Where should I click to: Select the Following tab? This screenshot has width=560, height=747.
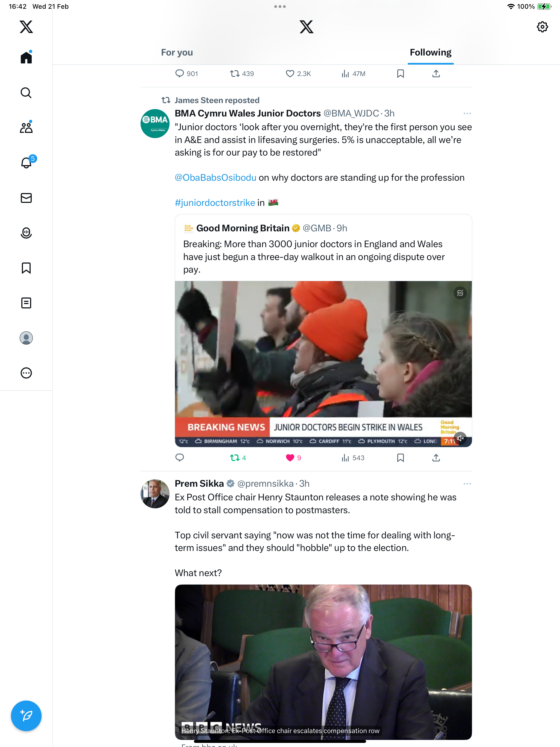point(431,52)
